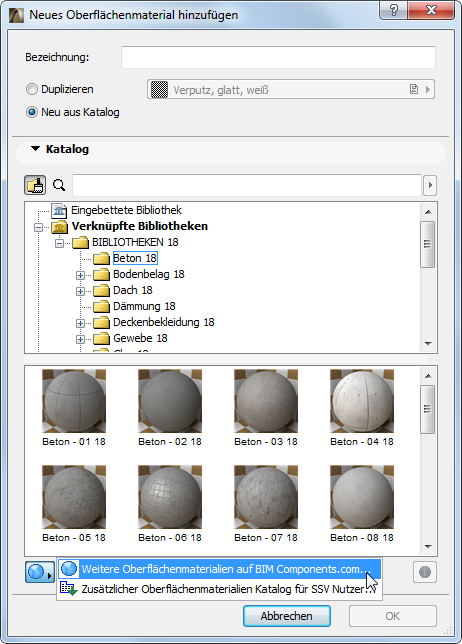462x644 pixels.
Task: Select the Beton 18 tree label
Action: tap(135, 258)
